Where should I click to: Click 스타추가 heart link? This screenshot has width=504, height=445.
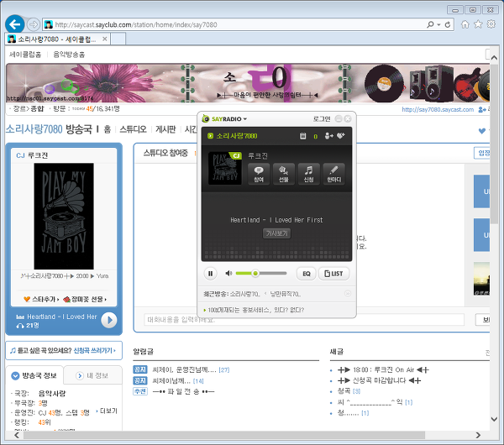(41, 299)
